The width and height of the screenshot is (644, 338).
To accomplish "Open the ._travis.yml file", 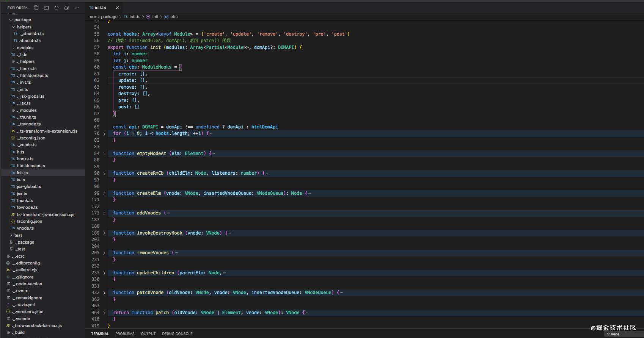I will [23, 305].
